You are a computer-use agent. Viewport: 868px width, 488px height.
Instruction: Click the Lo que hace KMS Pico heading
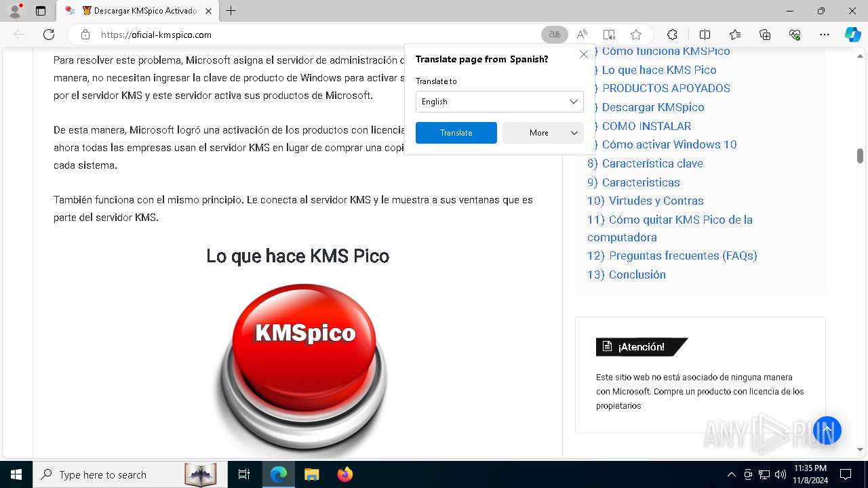(x=298, y=256)
